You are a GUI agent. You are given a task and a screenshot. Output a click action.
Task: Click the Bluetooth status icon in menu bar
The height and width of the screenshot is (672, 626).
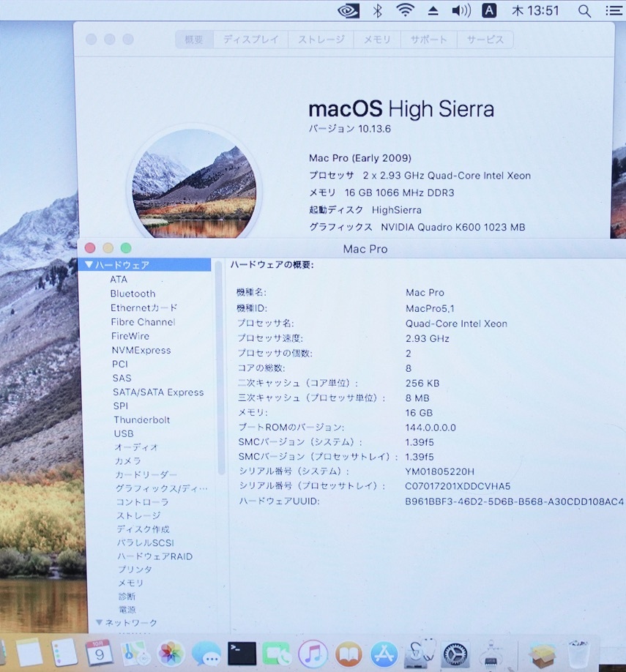click(x=377, y=11)
